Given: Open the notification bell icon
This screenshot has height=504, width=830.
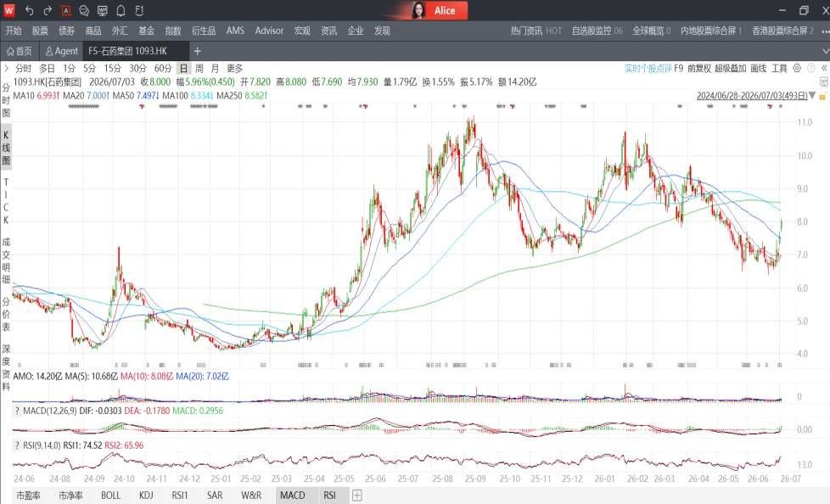Looking at the screenshot, I should [x=121, y=10].
